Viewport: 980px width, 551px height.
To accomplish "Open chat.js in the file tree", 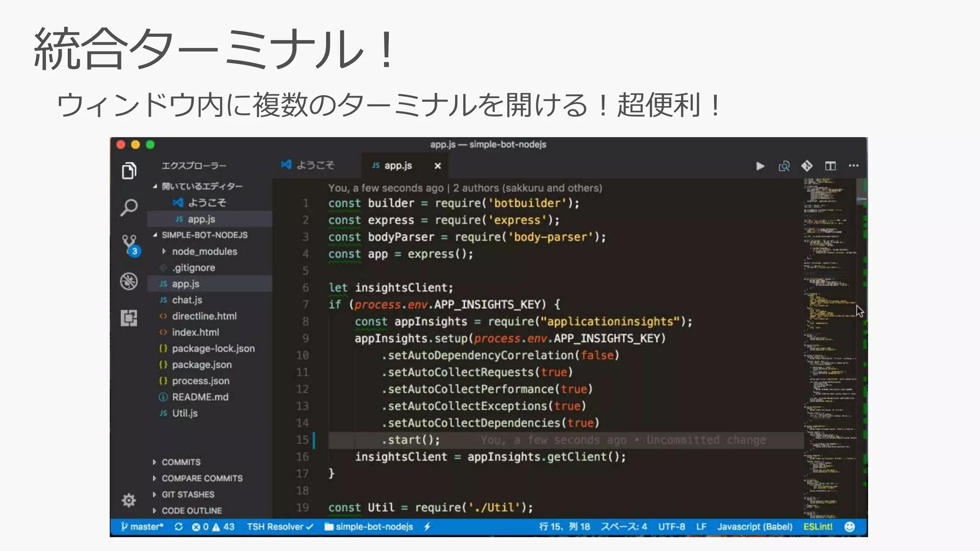I will (x=187, y=300).
